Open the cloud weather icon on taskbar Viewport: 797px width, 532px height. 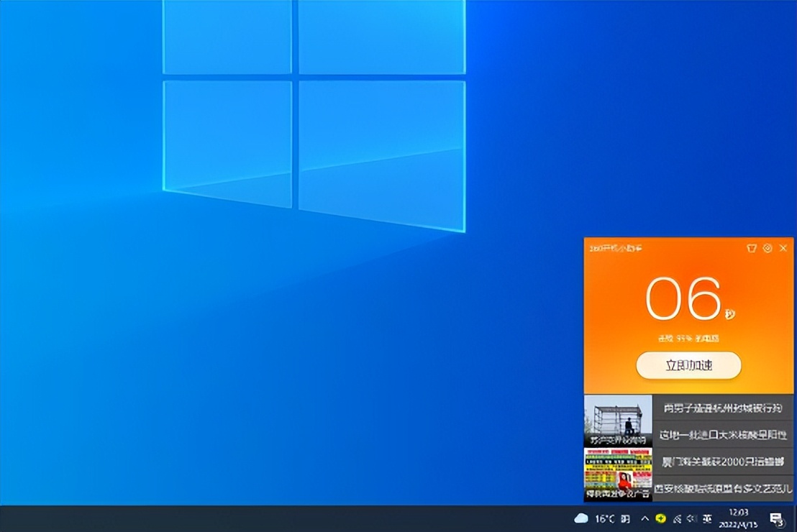[x=581, y=518]
